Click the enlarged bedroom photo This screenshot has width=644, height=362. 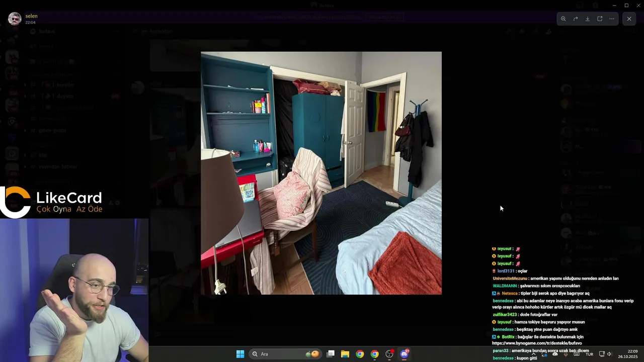pos(321,173)
